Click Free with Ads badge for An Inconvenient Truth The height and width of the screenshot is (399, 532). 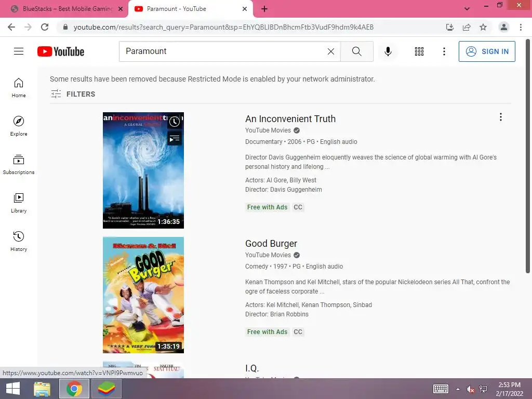(268, 207)
